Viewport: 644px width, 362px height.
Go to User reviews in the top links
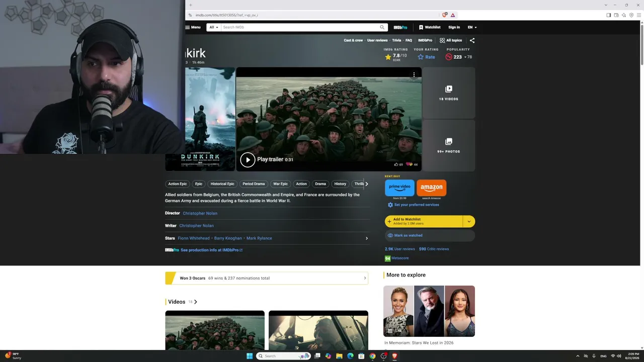(x=377, y=40)
